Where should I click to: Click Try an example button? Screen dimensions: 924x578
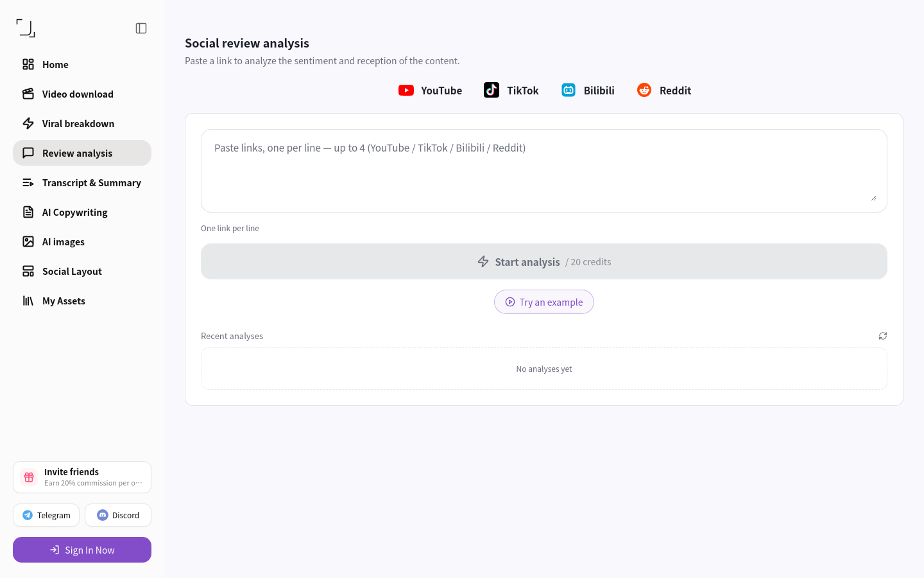[x=544, y=302]
